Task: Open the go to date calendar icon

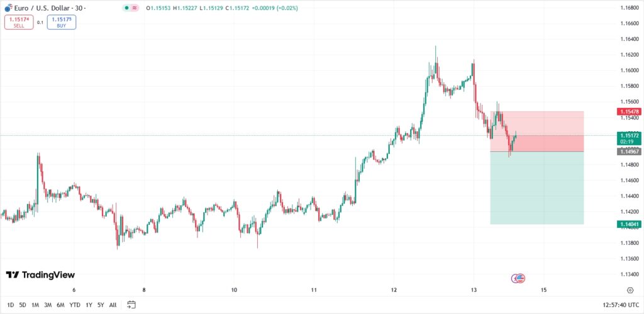Action: coord(131,305)
